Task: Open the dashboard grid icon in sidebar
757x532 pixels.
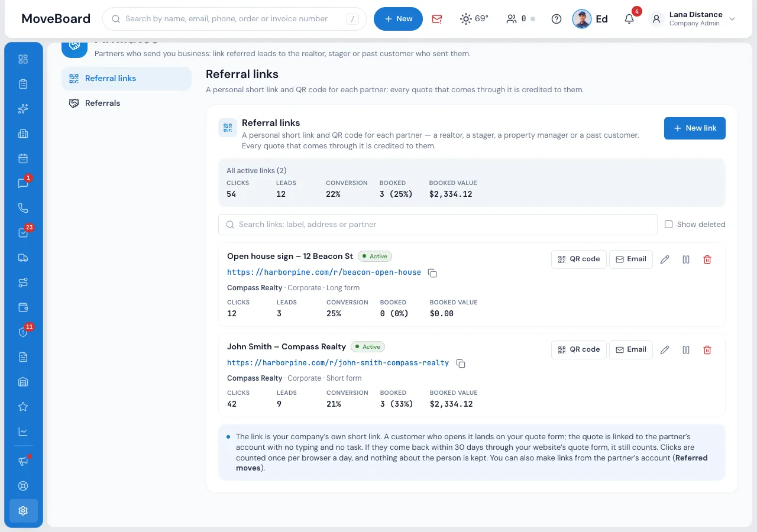Action: pos(23,59)
